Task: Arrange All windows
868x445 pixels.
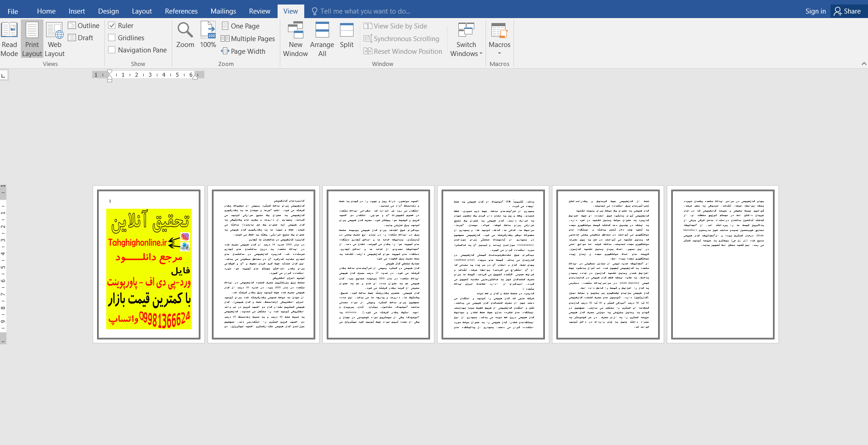Action: click(322, 39)
